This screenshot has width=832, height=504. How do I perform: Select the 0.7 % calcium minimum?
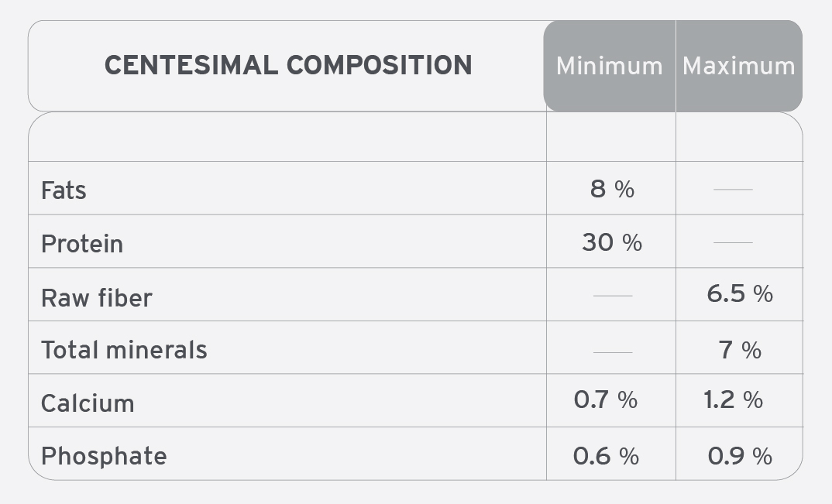coord(606,399)
